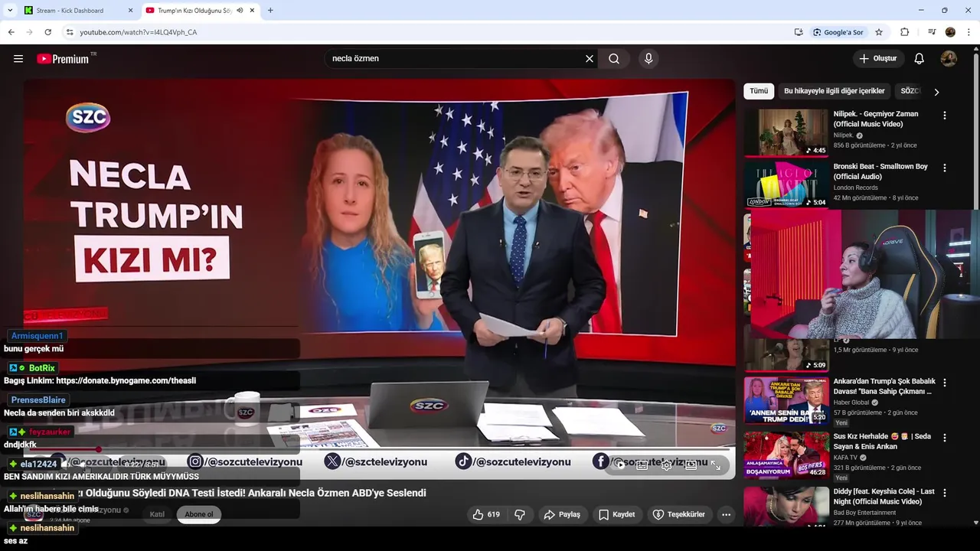Open more actions menu below video
The height and width of the screenshot is (551, 980).
[x=727, y=515]
